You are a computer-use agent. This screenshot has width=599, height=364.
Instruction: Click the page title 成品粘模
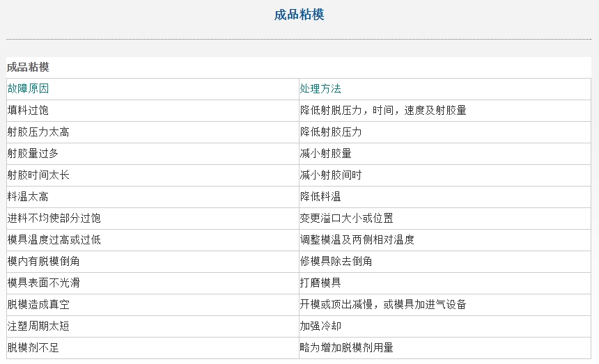coord(299,15)
